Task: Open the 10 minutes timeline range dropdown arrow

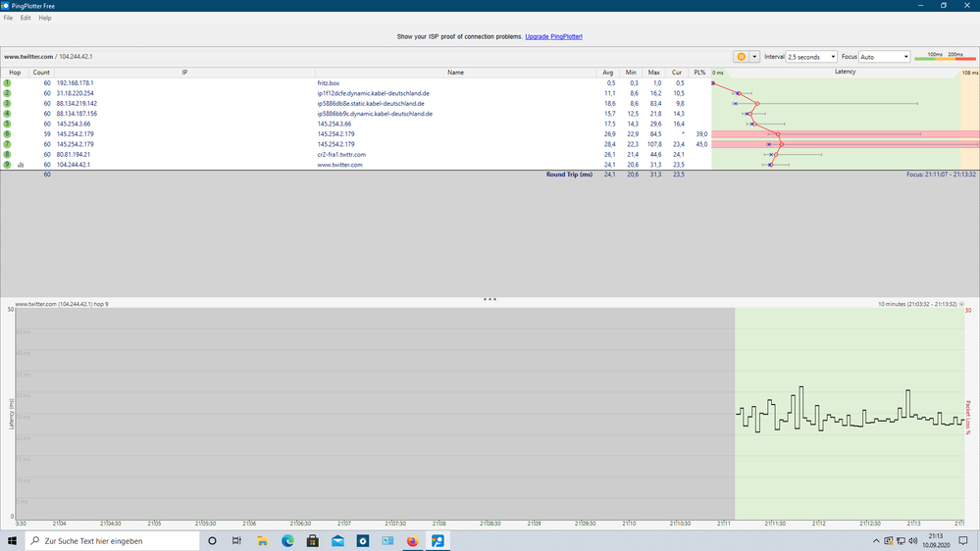Action: pyautogui.click(x=961, y=304)
